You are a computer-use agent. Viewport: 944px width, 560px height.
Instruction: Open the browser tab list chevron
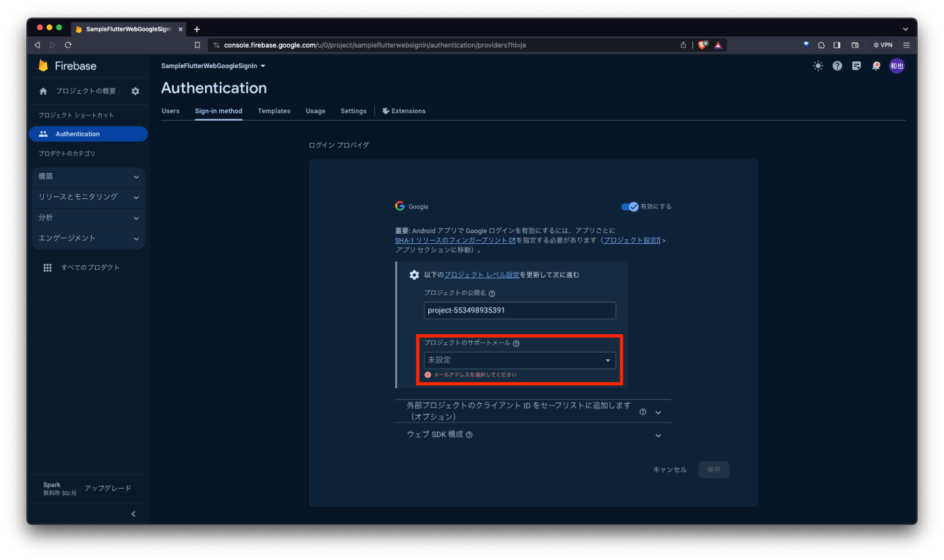click(x=906, y=29)
